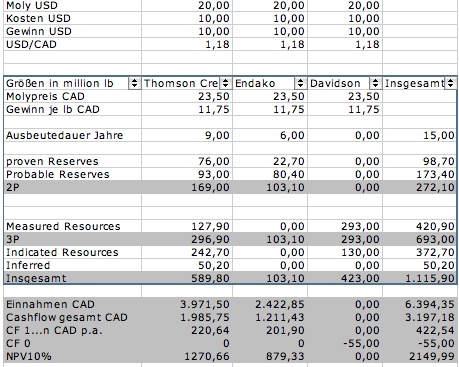
Task: Select cell with value 201,90
Action: tap(270, 330)
